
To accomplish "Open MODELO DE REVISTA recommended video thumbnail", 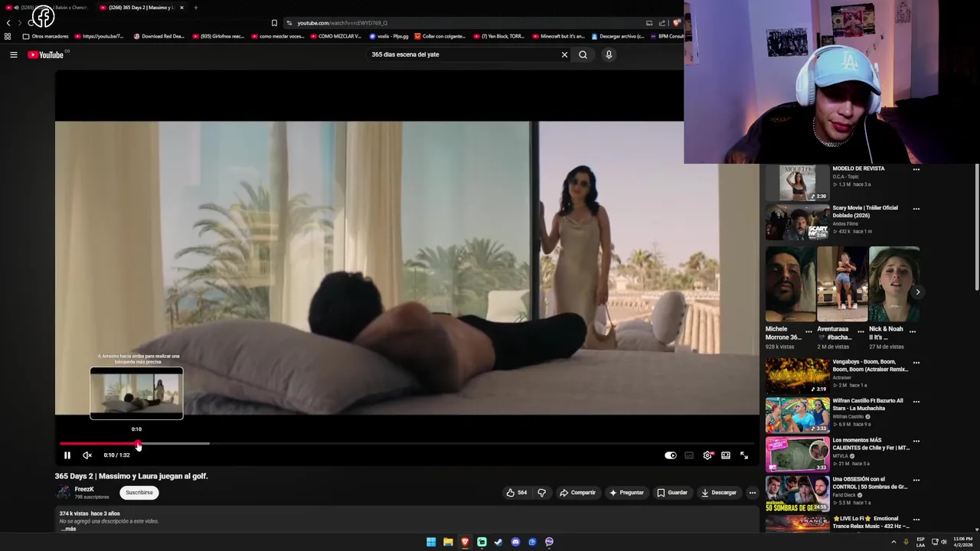I will (797, 183).
